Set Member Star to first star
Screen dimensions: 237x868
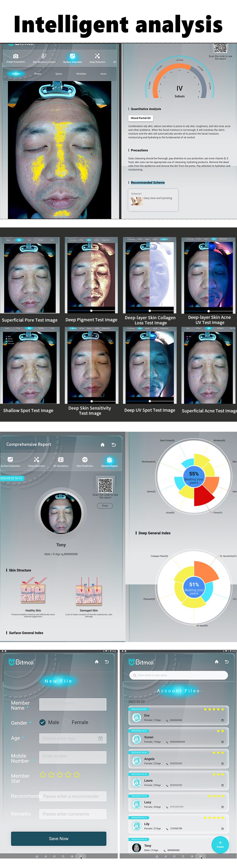point(43,774)
